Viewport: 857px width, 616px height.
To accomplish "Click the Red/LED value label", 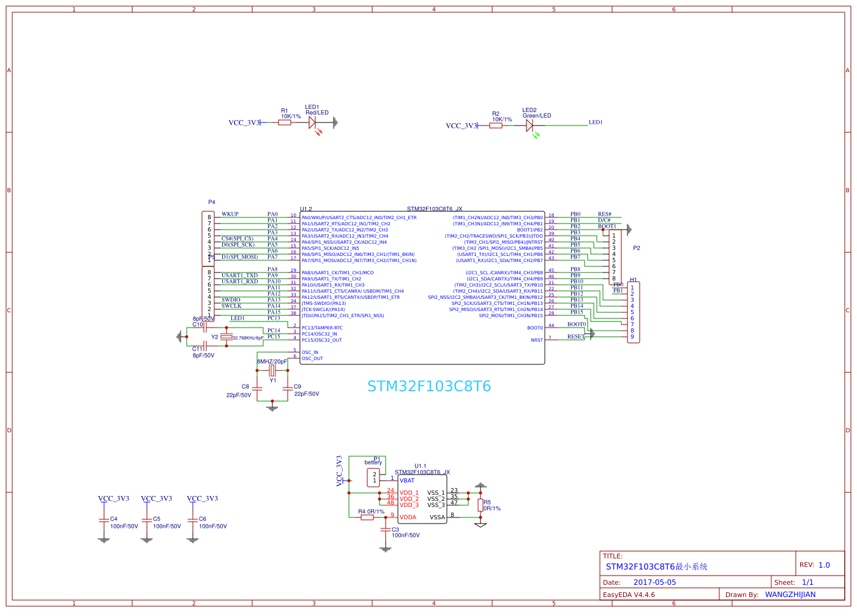I will coord(317,113).
